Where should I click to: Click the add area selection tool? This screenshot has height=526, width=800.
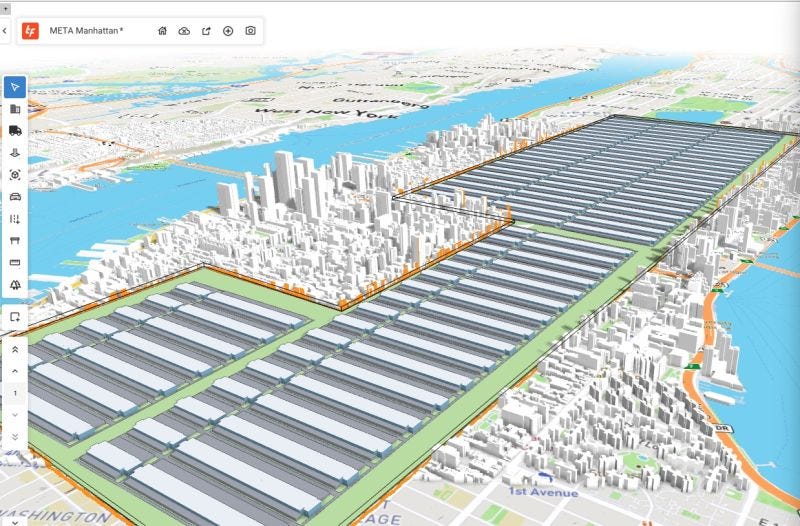pyautogui.click(x=15, y=317)
